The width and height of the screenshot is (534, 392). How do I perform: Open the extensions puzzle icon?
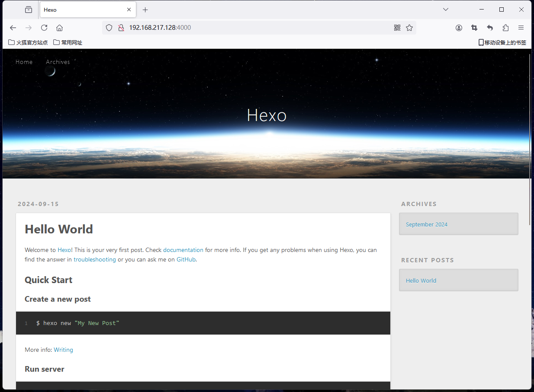pyautogui.click(x=505, y=28)
